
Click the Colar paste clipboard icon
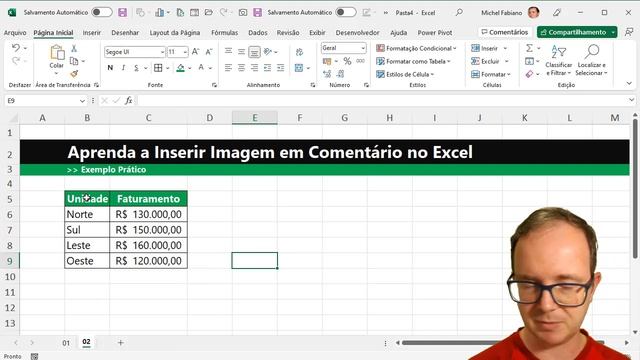[x=57, y=53]
